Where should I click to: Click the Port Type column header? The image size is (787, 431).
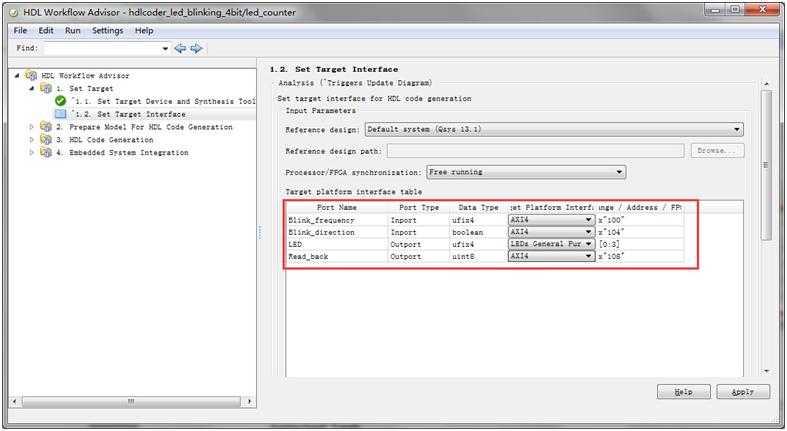coord(419,207)
